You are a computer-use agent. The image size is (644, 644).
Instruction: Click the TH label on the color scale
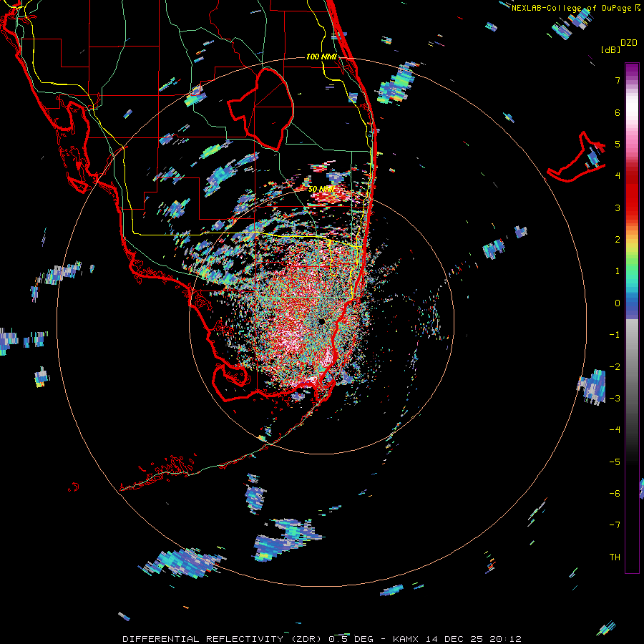tap(615, 557)
